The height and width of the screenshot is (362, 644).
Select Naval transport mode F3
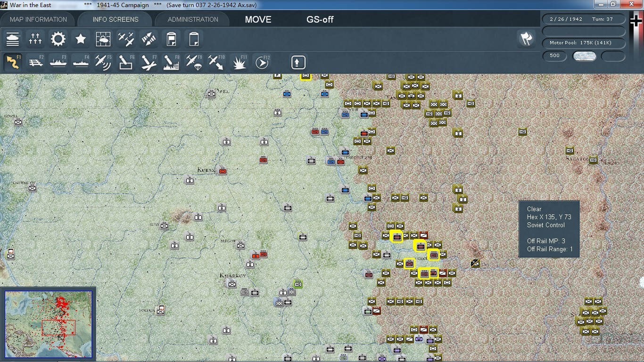(x=58, y=62)
